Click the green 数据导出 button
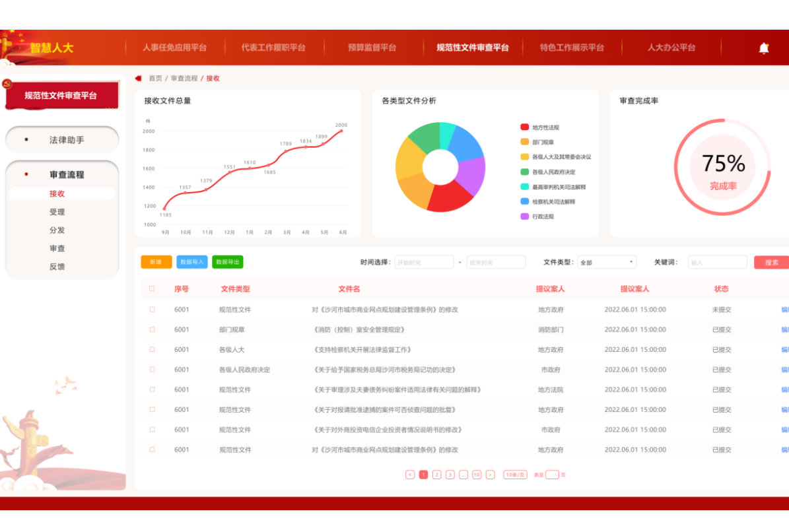 (x=227, y=262)
